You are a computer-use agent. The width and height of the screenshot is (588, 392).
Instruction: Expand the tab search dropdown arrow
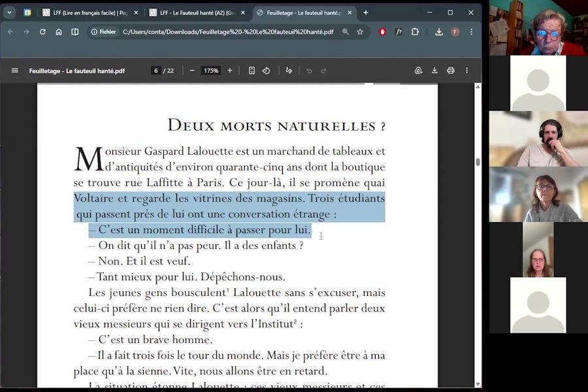[x=9, y=12]
